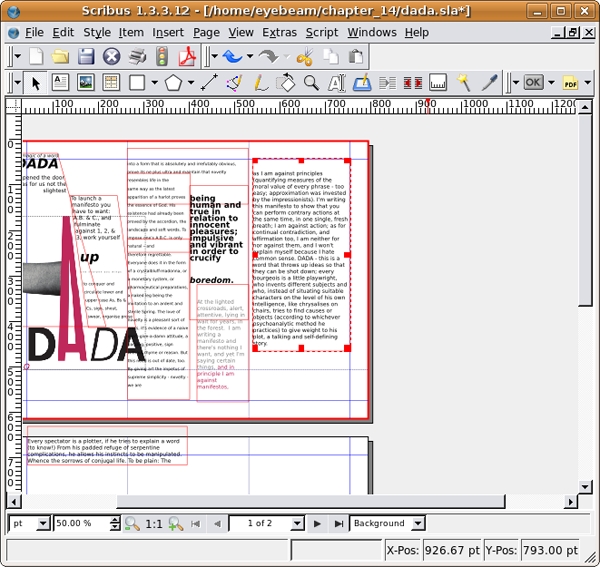Open the Style menu
The height and width of the screenshot is (567, 600).
click(97, 32)
